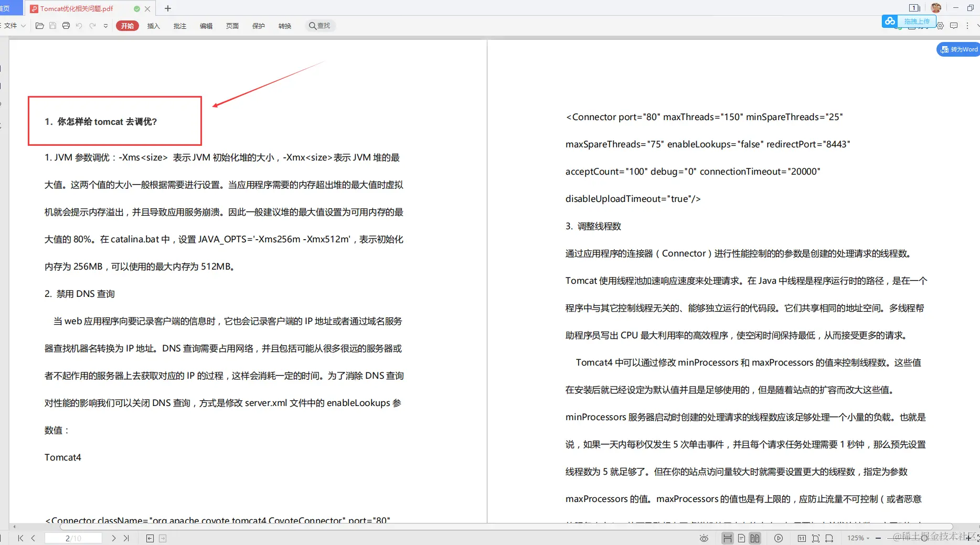Toggle eye protection mode icon

[x=704, y=538]
